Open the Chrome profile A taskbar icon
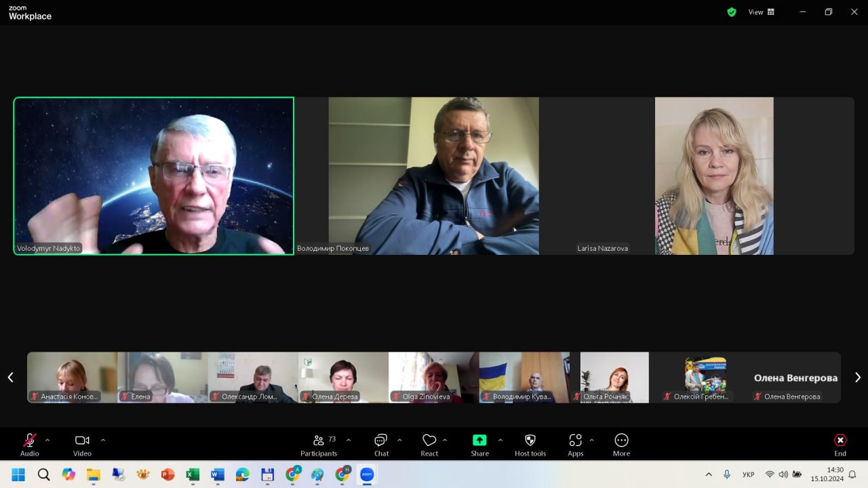 click(292, 474)
